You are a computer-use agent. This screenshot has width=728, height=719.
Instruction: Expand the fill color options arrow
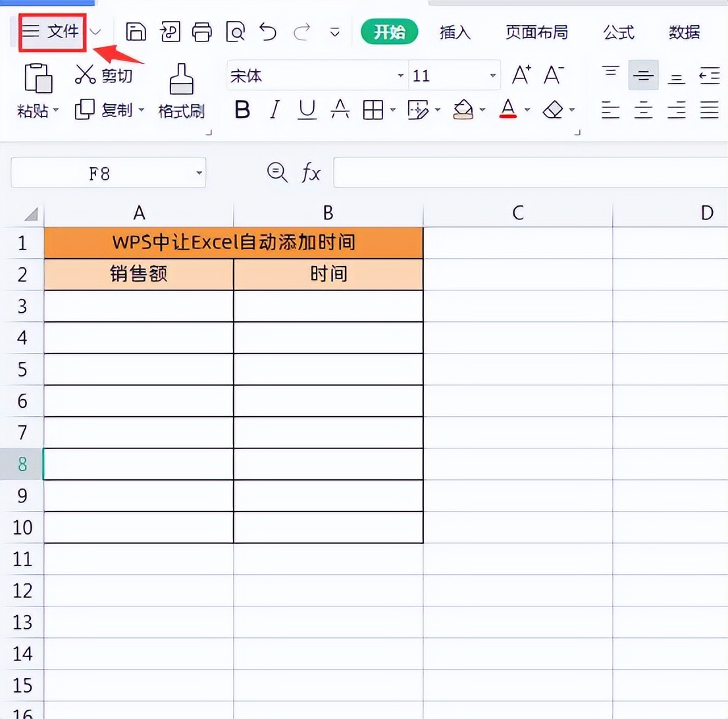coord(482,110)
